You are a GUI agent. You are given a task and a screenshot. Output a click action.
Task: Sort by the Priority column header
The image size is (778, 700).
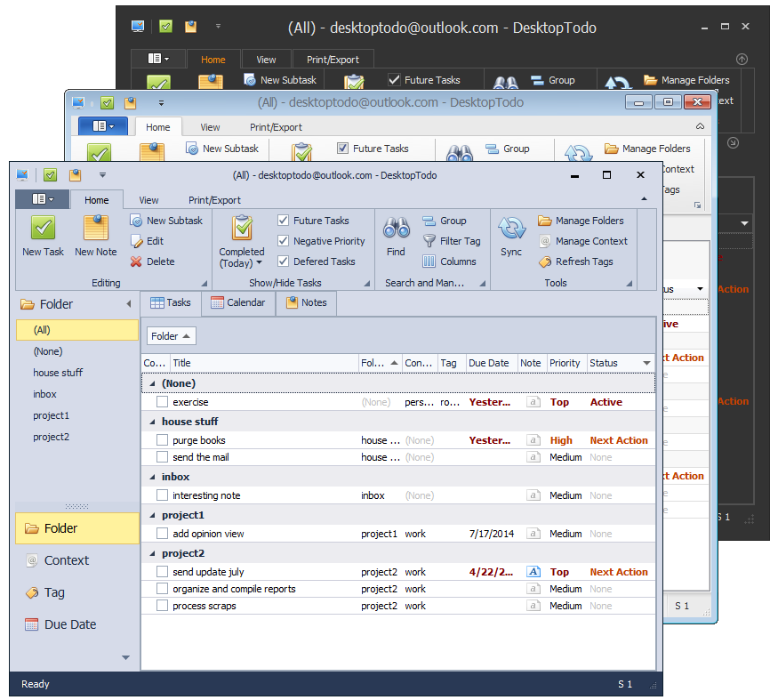(567, 363)
